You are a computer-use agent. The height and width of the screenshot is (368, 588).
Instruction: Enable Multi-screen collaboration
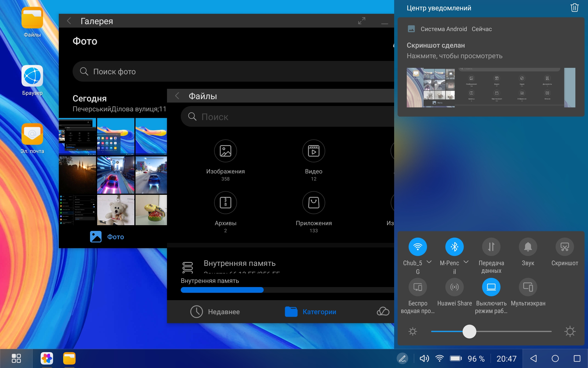click(x=528, y=287)
